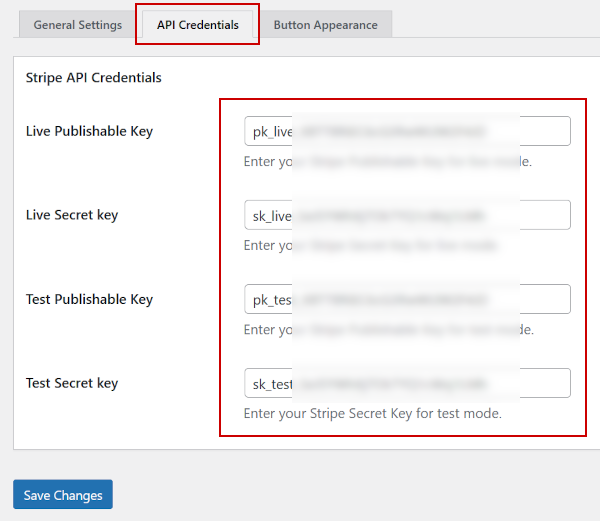Place cursor on the sk_test prefix text

point(271,384)
